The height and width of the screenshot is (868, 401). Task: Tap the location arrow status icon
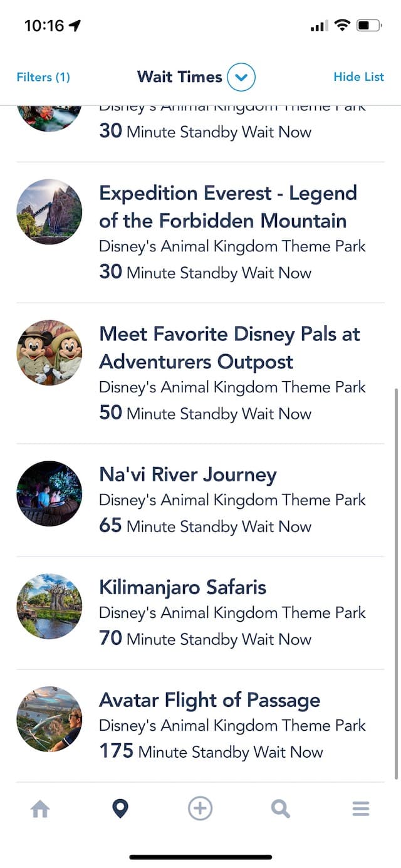(x=75, y=26)
